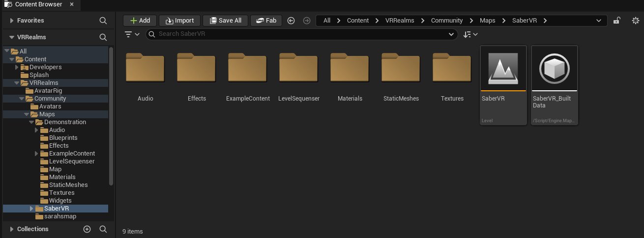Click 'SaberVR' in the breadcrumb path

524,21
